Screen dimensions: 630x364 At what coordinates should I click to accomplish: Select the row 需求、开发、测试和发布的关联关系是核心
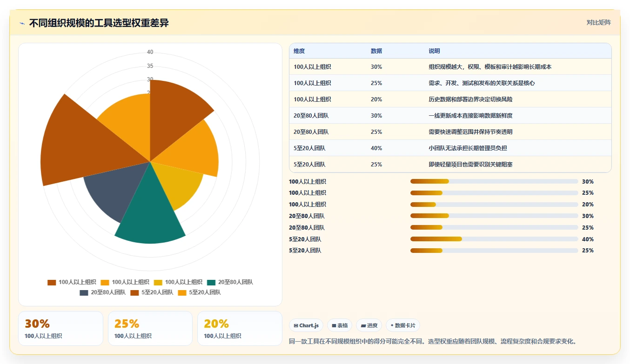(x=450, y=83)
